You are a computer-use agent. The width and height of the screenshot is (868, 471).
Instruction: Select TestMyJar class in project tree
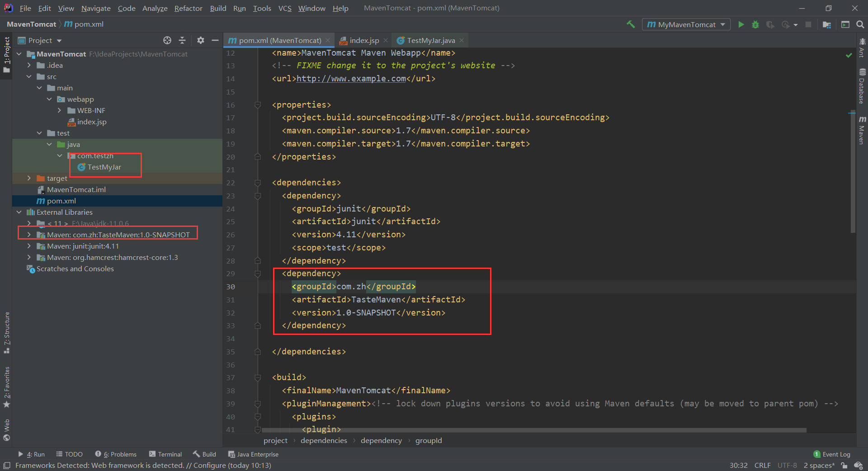coord(104,167)
